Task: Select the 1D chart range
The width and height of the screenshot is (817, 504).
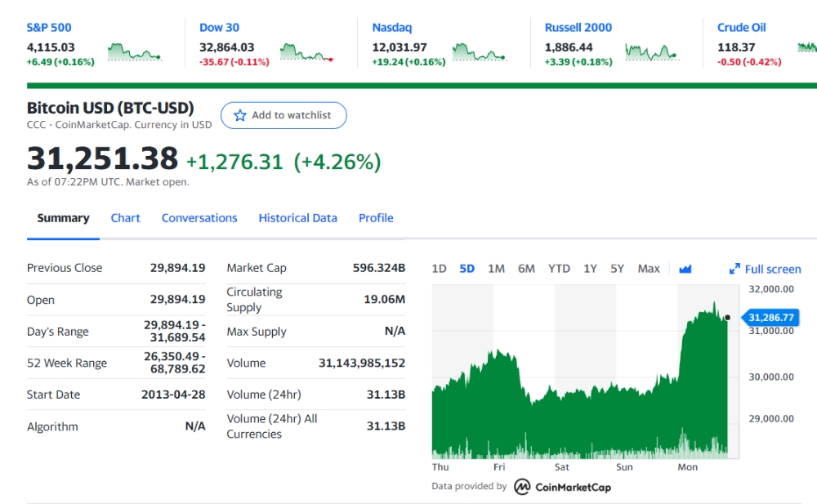Action: pyautogui.click(x=439, y=269)
